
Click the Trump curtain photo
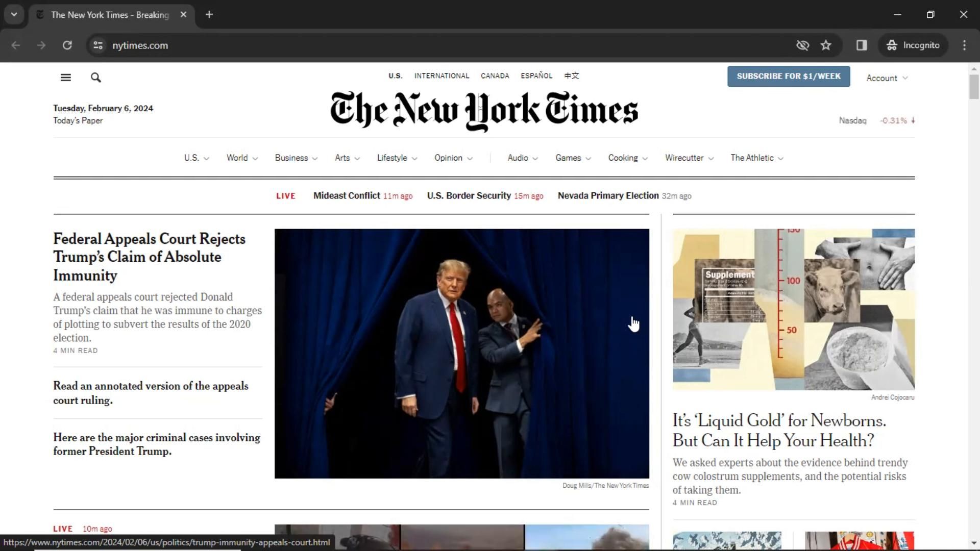click(461, 353)
